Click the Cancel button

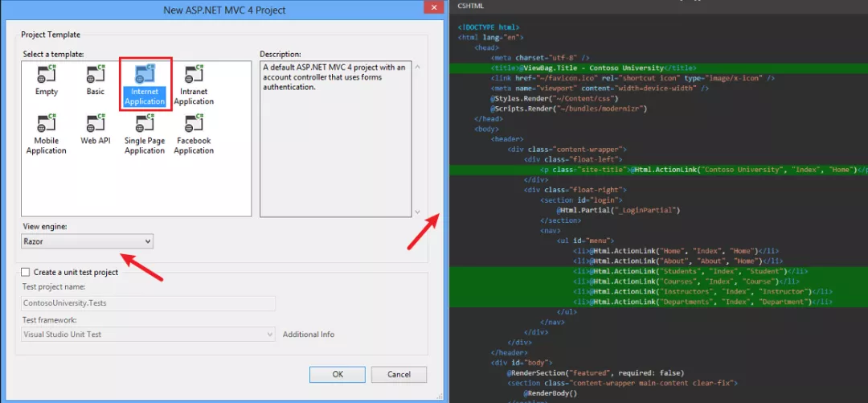coord(399,374)
